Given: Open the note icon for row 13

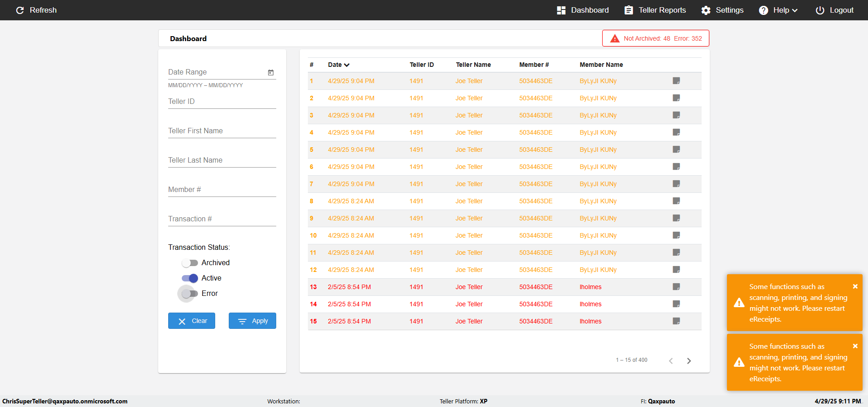Looking at the screenshot, I should click(x=676, y=287).
